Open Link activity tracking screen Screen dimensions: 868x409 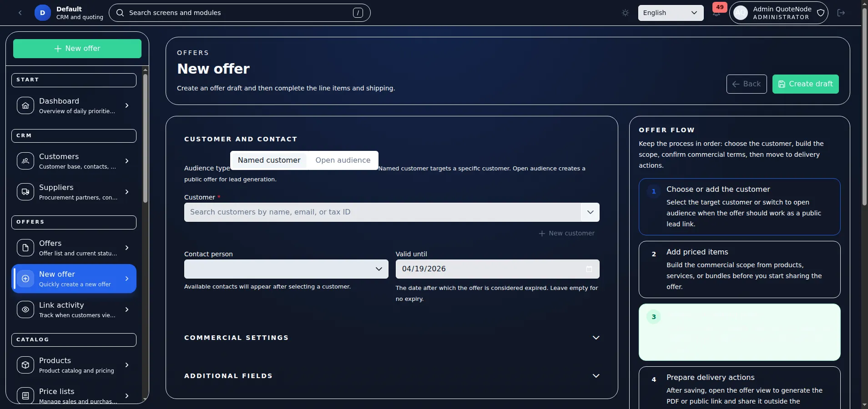26,310
